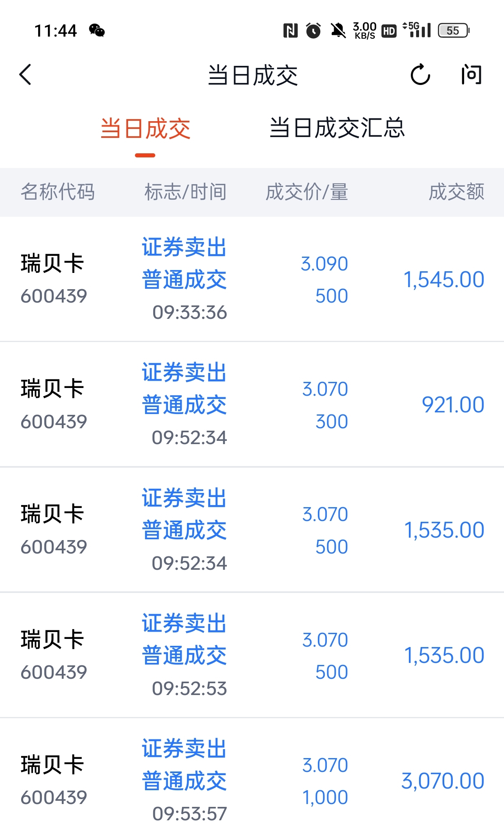The width and height of the screenshot is (504, 839).
Task: Tap the NFC status icon
Action: [290, 31]
